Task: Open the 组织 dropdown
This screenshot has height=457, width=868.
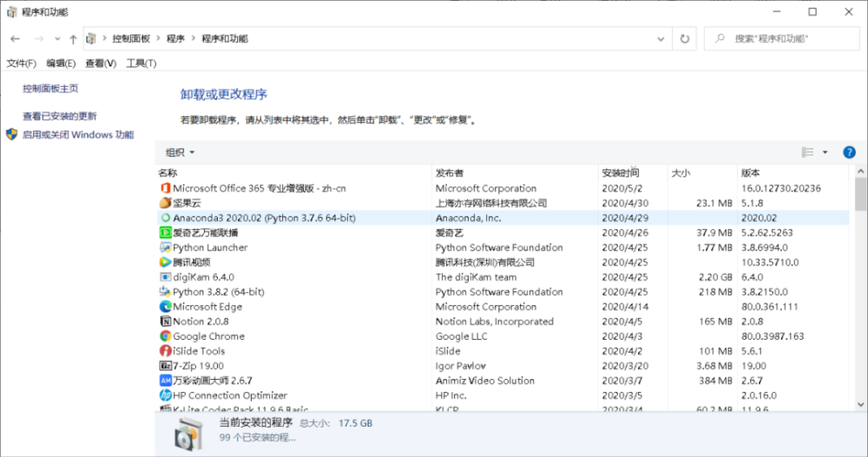Action: [181, 152]
